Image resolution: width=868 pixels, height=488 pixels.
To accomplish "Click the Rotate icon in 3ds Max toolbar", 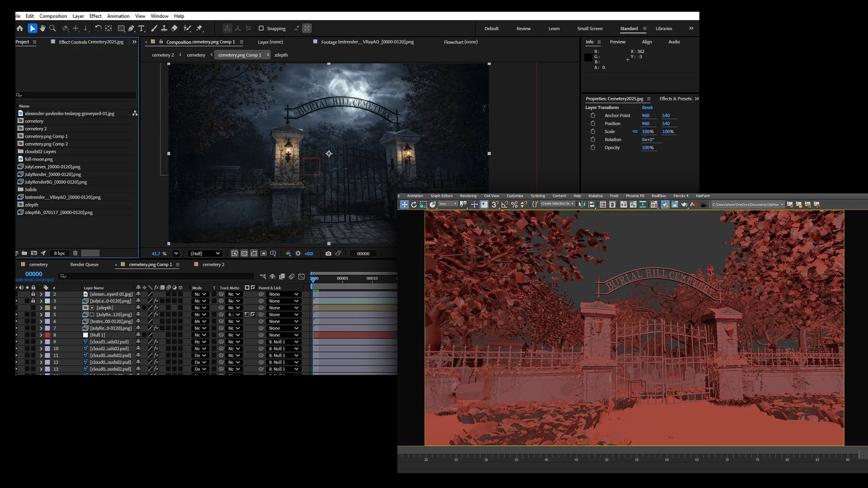I will pos(414,205).
